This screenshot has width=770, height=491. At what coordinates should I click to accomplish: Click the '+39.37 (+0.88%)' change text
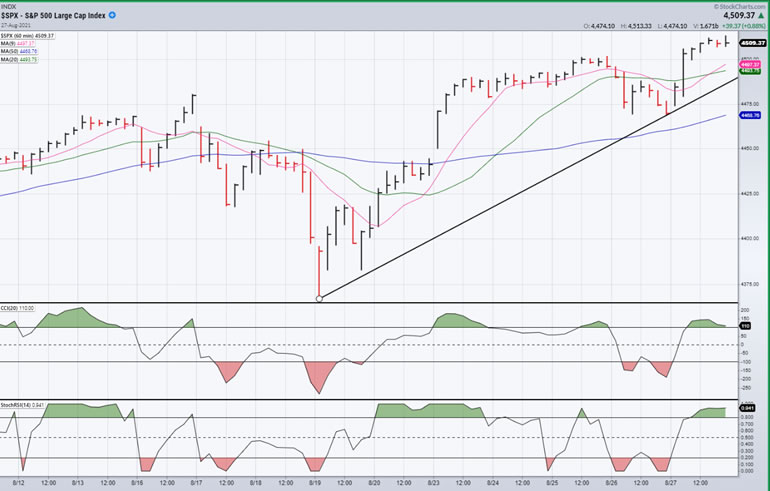[x=743, y=26]
